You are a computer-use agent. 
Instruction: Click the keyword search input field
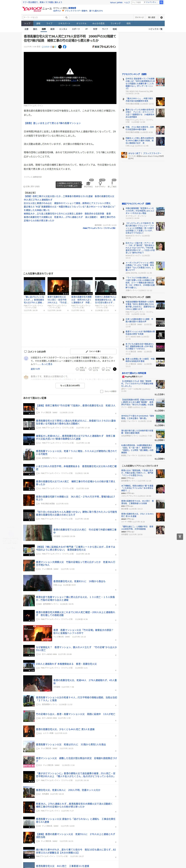44,18
